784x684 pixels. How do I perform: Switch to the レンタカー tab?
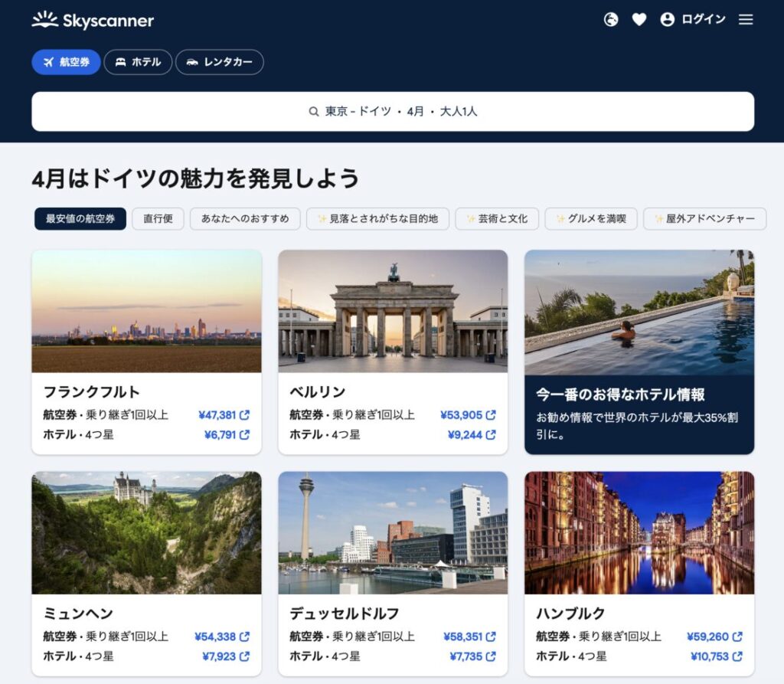(219, 62)
